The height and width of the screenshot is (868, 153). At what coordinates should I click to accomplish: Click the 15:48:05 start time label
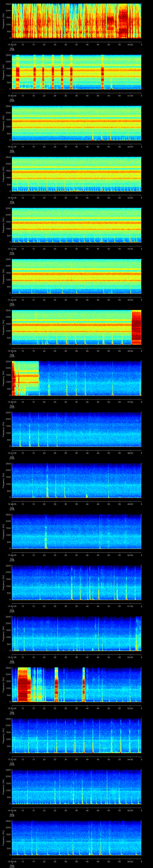coord(12,504)
